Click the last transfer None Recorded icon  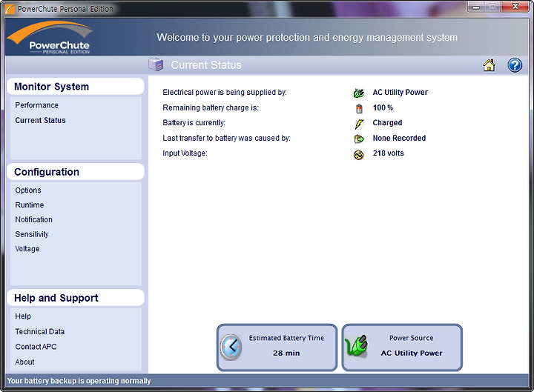(x=359, y=139)
